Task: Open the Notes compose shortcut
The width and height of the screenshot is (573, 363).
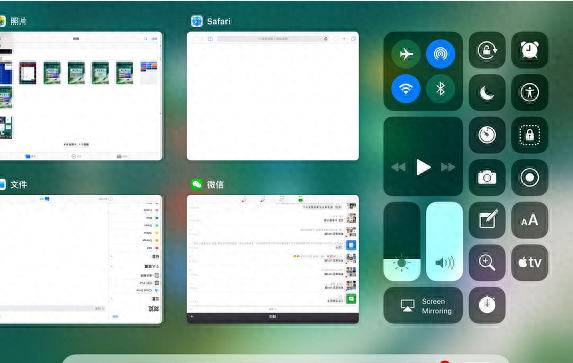Action: (487, 220)
